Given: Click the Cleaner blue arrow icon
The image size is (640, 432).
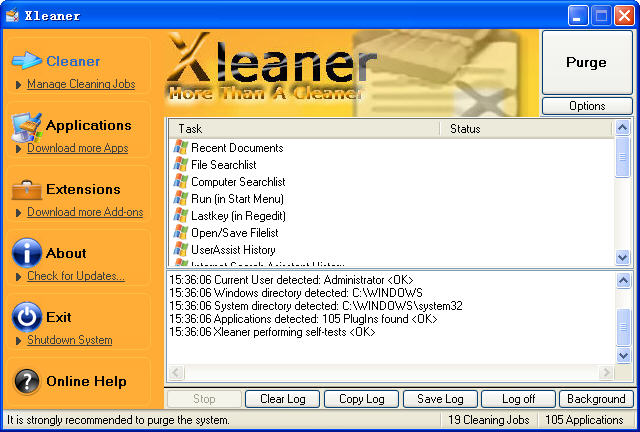Looking at the screenshot, I should click(27, 60).
